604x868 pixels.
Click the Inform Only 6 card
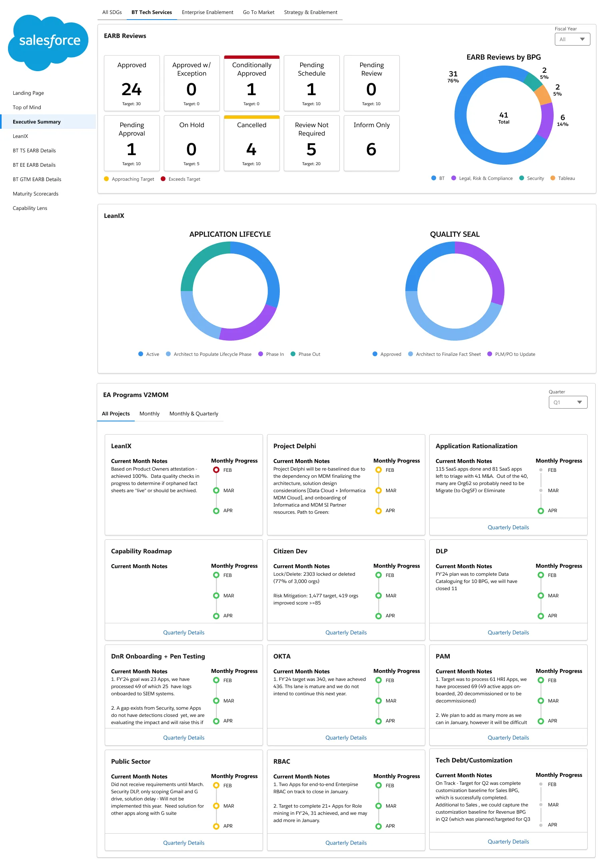[372, 143]
